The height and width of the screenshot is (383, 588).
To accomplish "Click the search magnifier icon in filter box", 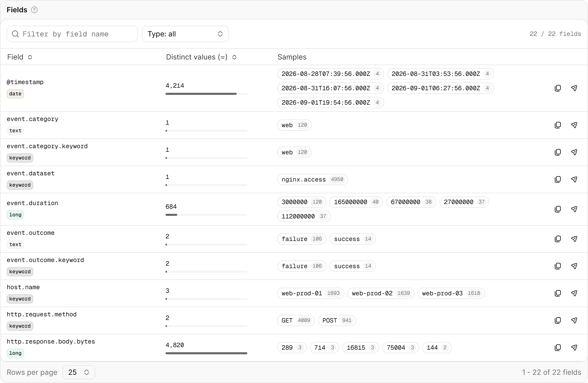I will (x=15, y=34).
